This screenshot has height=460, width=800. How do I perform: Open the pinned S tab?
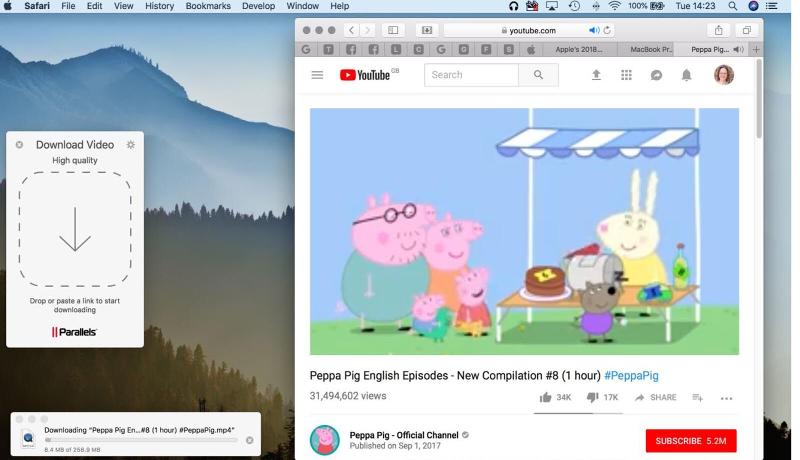(509, 49)
